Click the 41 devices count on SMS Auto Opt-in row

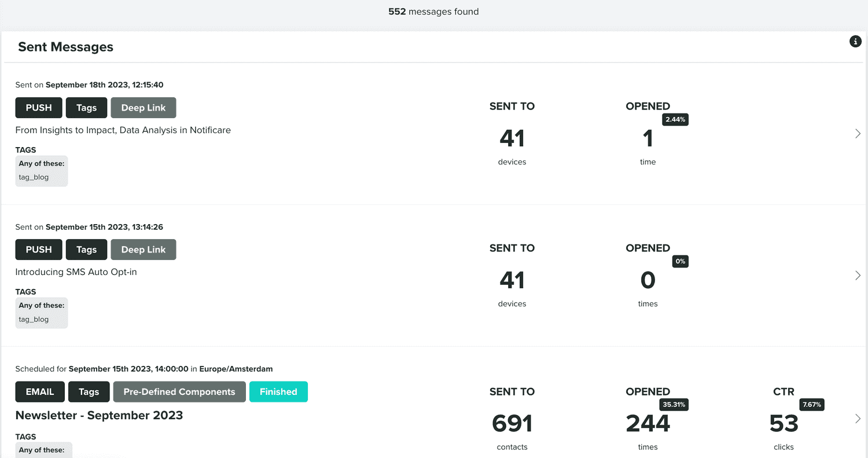click(512, 280)
